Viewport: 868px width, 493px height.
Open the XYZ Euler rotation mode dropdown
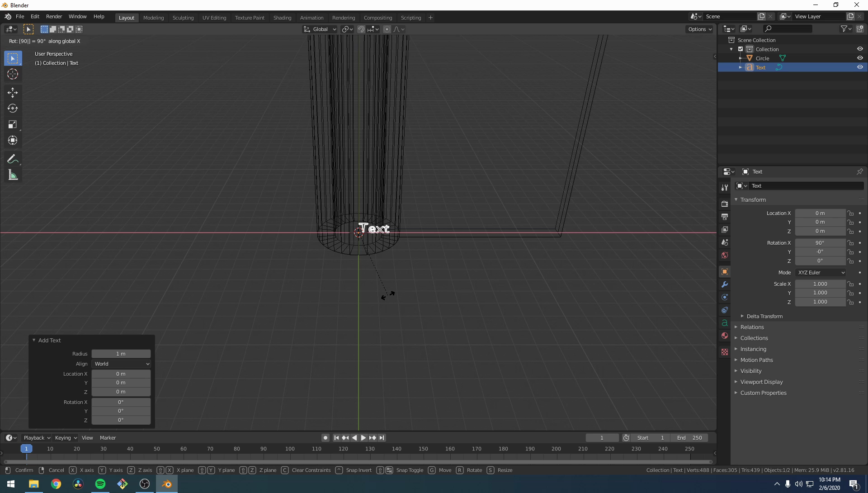821,273
